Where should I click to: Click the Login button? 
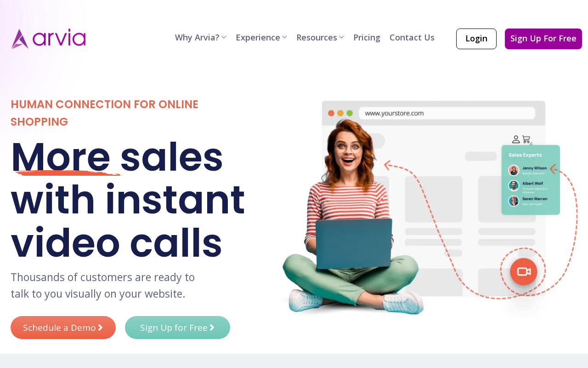476,39
